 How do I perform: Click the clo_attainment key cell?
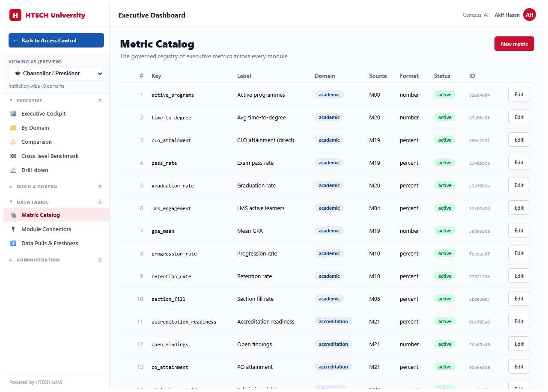[x=171, y=140]
